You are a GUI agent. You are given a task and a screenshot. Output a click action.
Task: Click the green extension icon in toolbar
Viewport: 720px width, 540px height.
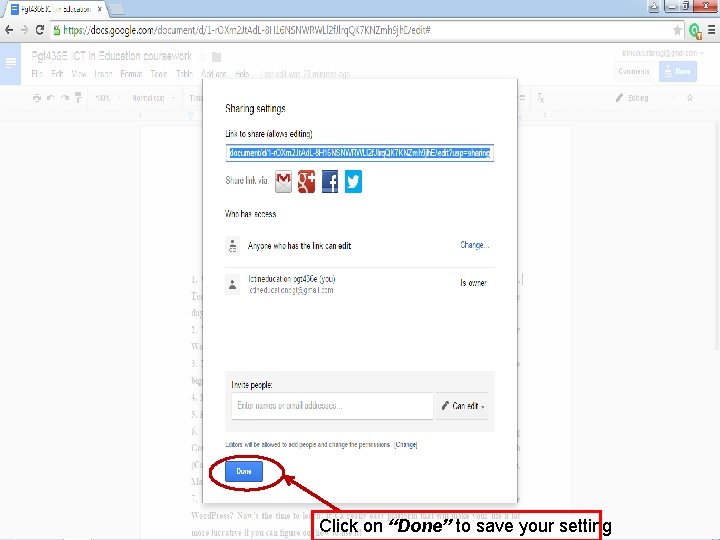click(695, 31)
